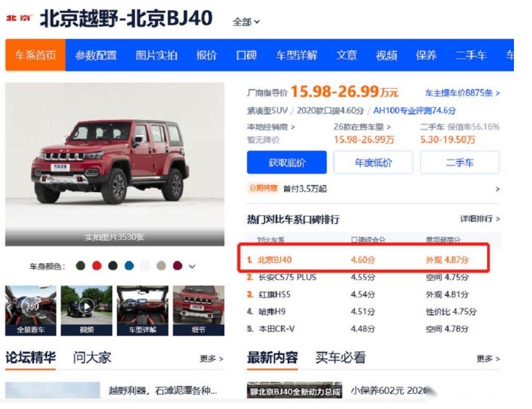The width and height of the screenshot is (532, 409).
Task: Click the 5.30-19.50万 used car price
Action: click(x=447, y=139)
